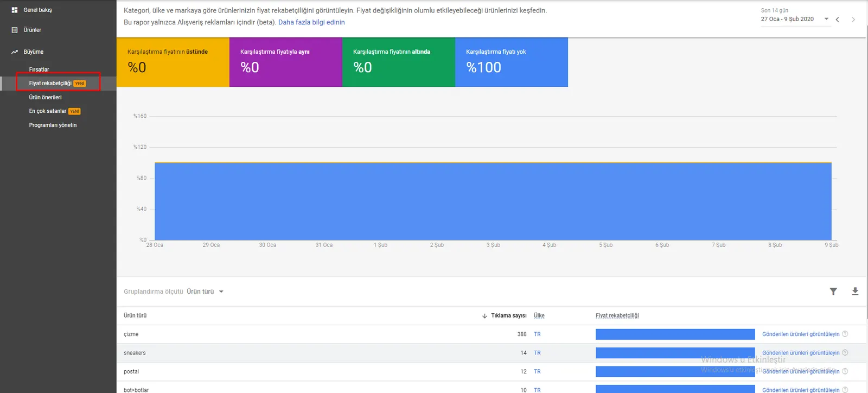Download the report with the download icon
The image size is (868, 393).
click(855, 291)
